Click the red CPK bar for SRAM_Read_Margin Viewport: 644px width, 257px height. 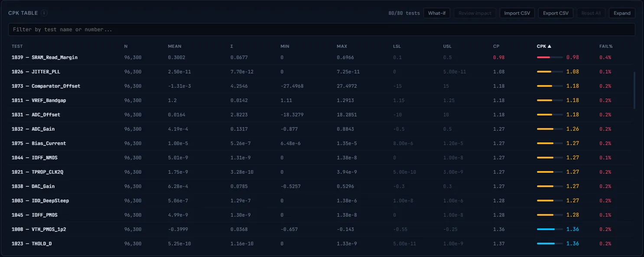[550, 57]
